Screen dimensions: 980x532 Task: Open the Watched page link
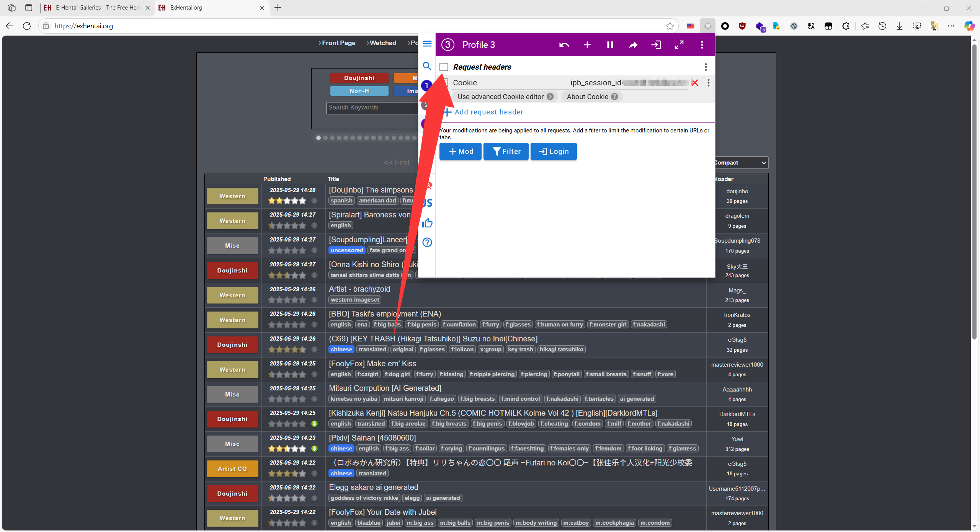382,43
